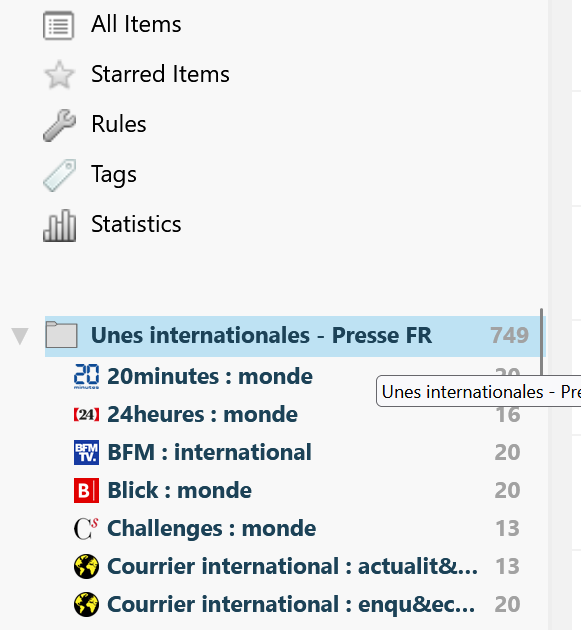Click the Blick red B logo

tap(86, 491)
